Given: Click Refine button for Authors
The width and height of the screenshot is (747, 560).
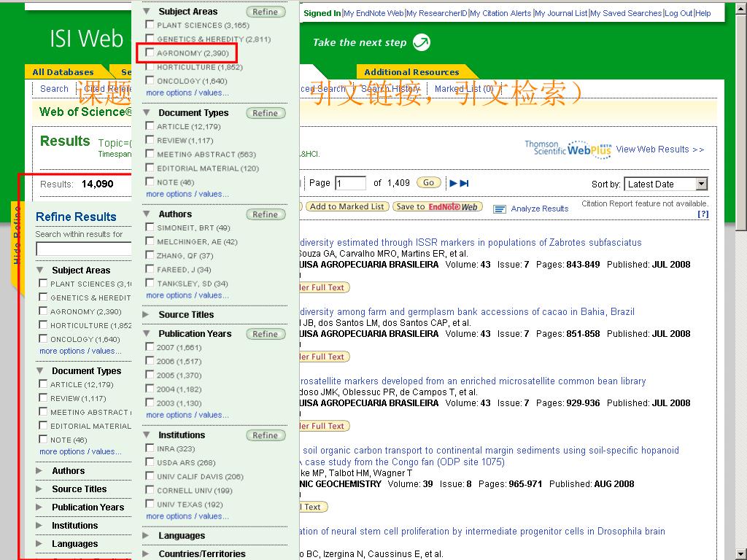Looking at the screenshot, I should point(266,215).
